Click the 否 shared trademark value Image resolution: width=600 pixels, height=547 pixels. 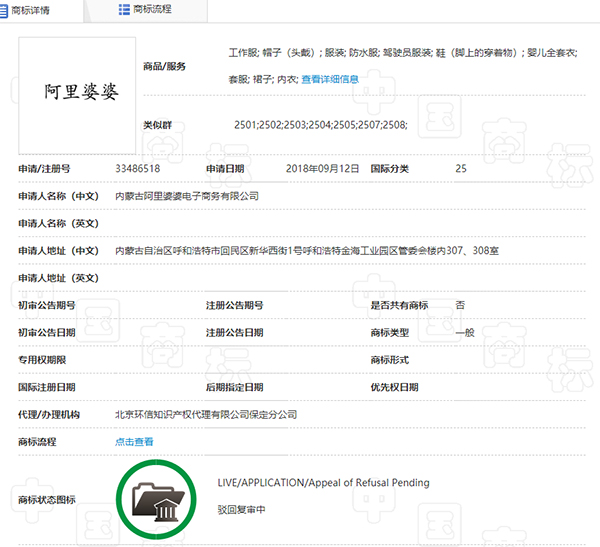tap(460, 305)
